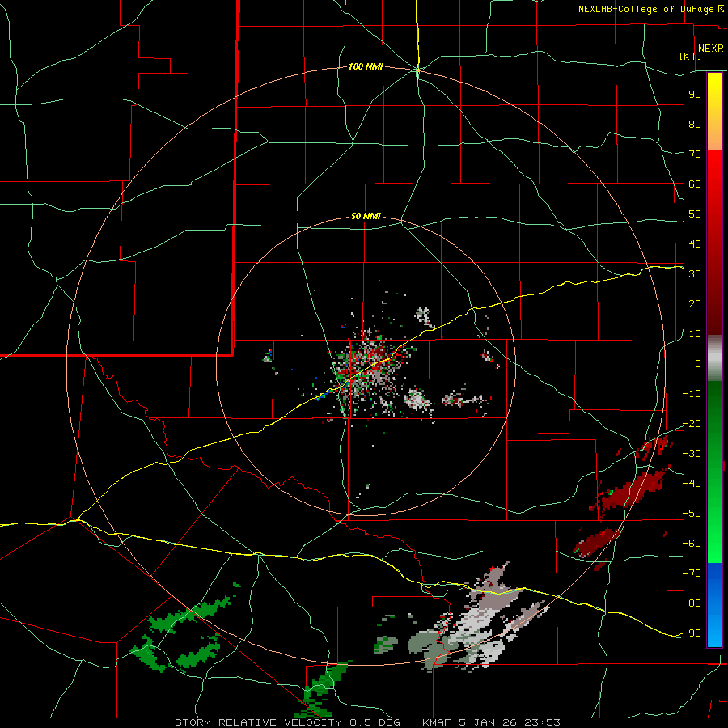The width and height of the screenshot is (728, 728).
Task: Click the 10 value on velocity scale
Action: click(x=695, y=334)
